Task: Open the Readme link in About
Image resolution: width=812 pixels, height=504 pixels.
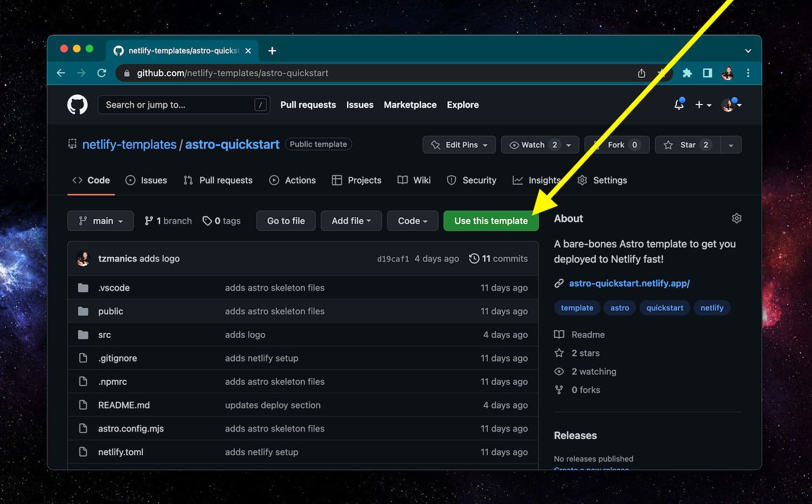Action: point(579,335)
